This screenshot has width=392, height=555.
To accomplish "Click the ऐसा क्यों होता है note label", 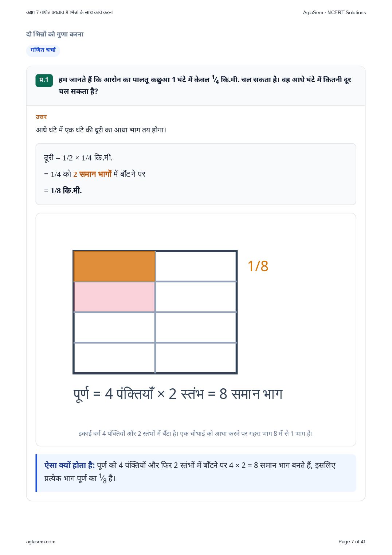I will click(x=70, y=465).
